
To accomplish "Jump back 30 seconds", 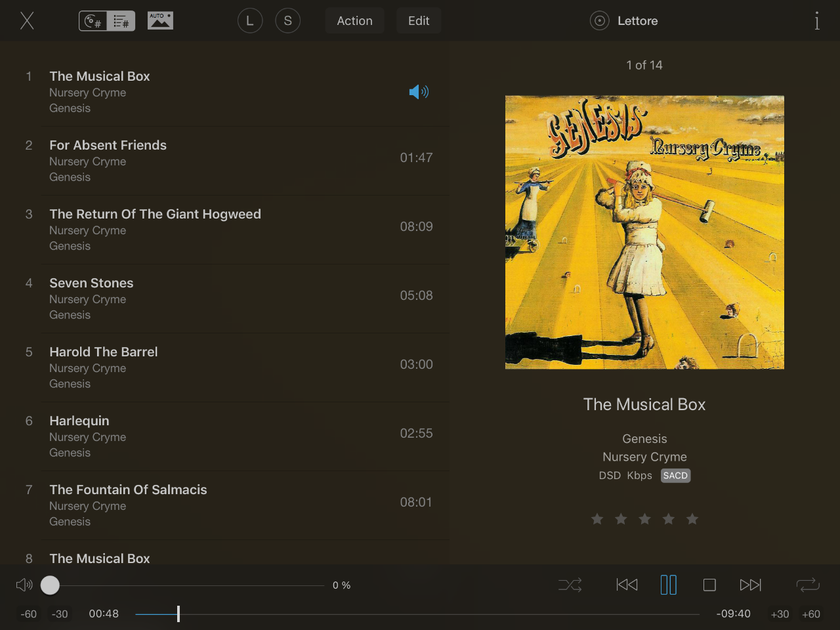I will point(60,614).
